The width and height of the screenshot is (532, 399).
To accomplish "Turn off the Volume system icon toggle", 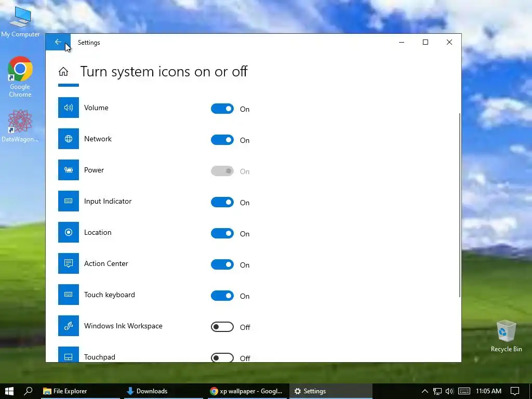I will point(222,109).
